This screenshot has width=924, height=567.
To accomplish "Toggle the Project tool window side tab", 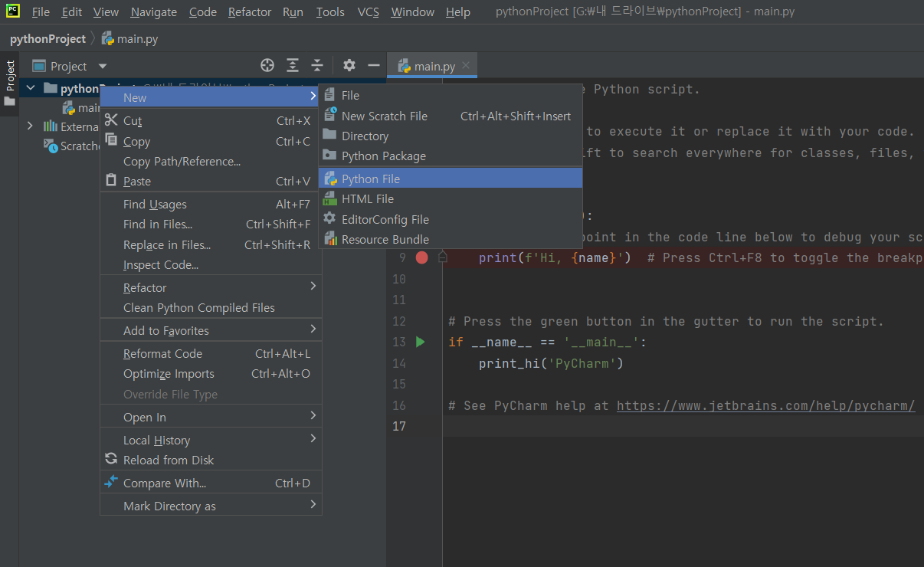I will 9,84.
